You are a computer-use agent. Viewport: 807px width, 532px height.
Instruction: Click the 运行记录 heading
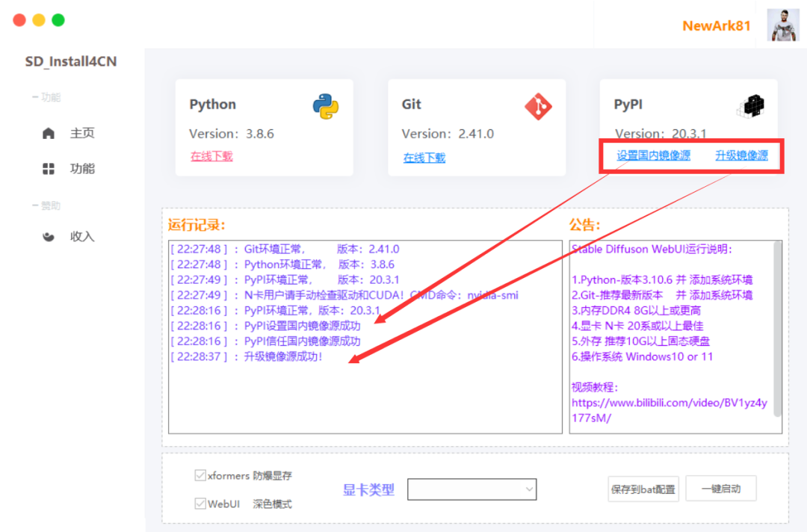[197, 225]
